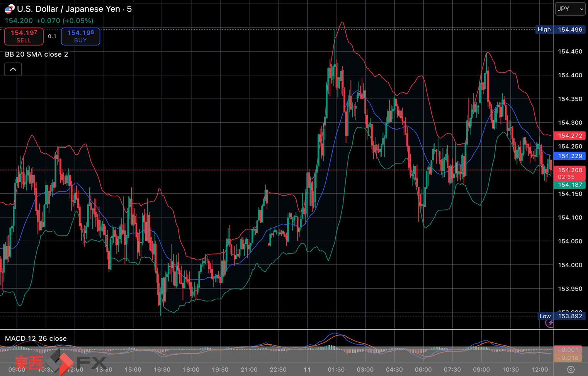Click the orange -0.018 MACD value label
588x376 pixels.
(569, 358)
